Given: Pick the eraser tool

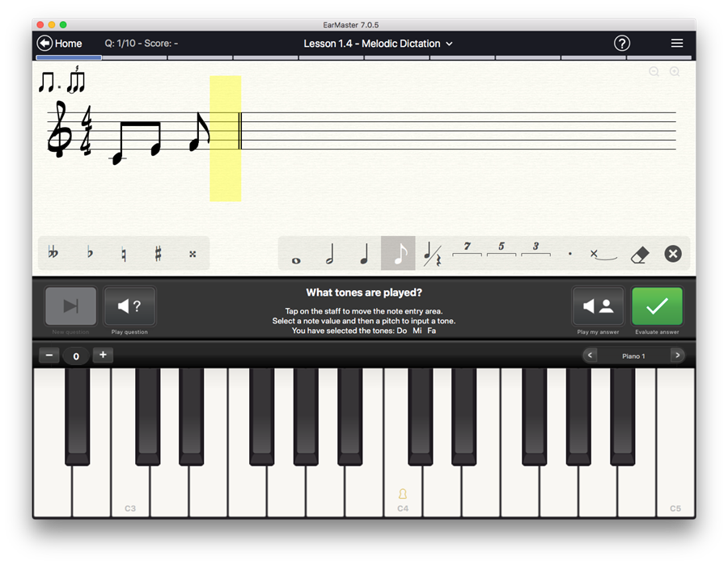Looking at the screenshot, I should click(x=638, y=254).
